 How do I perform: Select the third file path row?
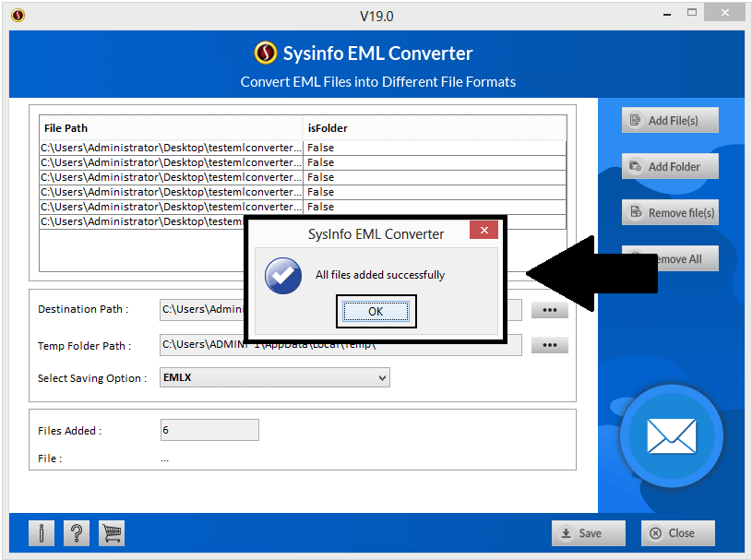(303, 177)
